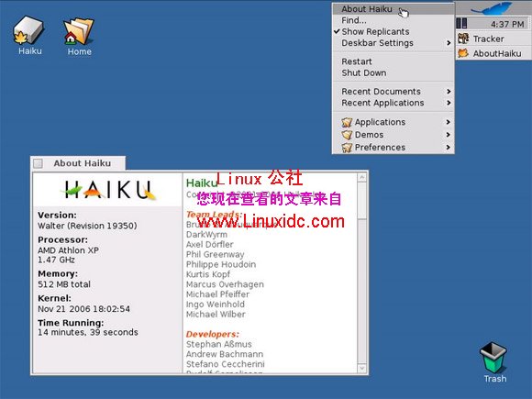Viewport: 532px width, 399px height.
Task: Select About Haiku menu entry
Action: tap(393, 9)
